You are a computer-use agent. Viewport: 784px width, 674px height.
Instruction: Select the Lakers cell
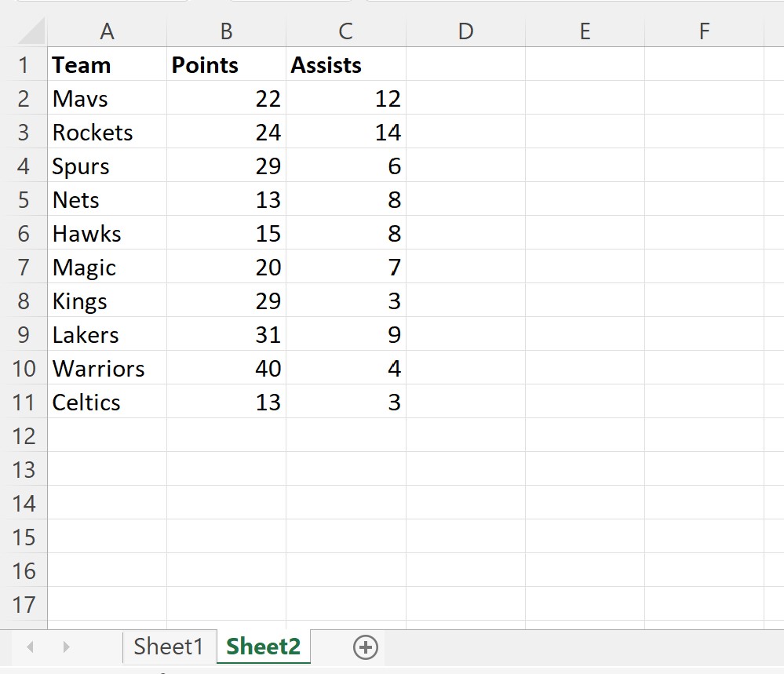[107, 334]
